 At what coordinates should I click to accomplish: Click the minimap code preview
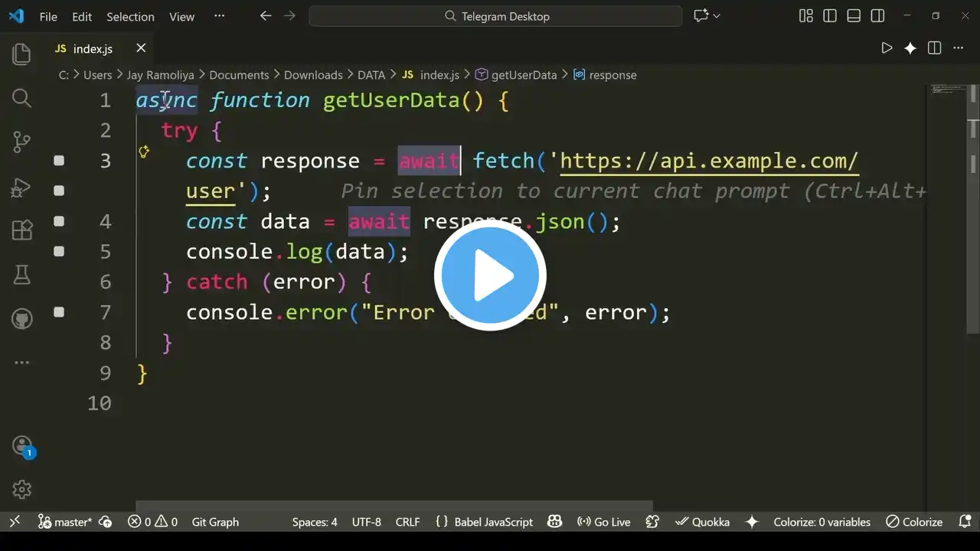click(x=948, y=90)
